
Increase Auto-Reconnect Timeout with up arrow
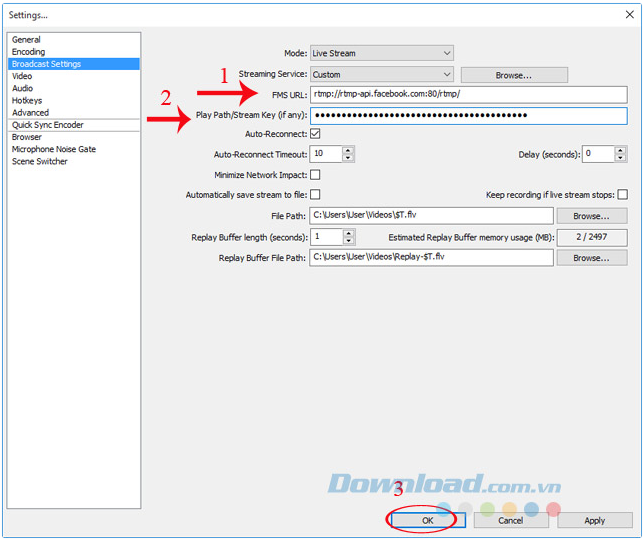(348, 150)
